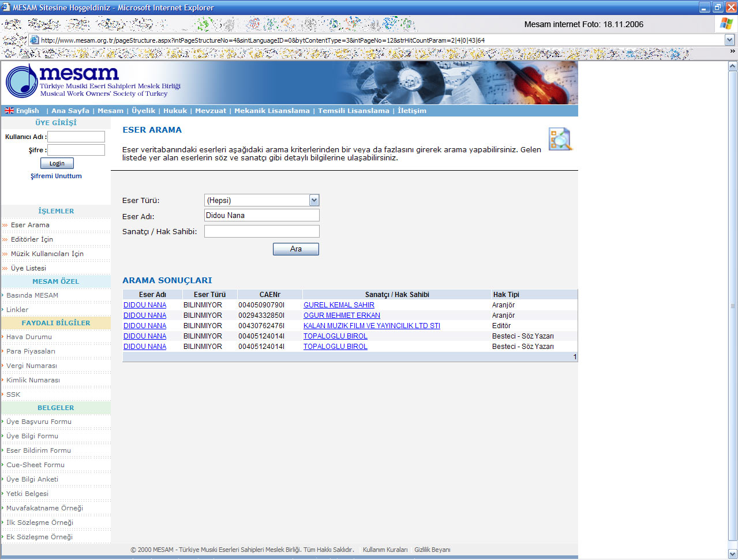Open the address bar URL dropdown

point(730,40)
